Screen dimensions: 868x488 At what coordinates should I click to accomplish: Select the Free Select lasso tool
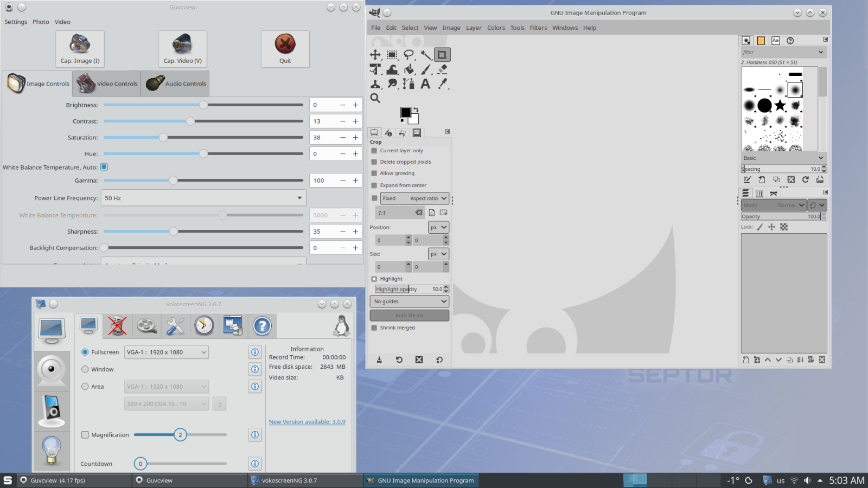click(x=409, y=55)
